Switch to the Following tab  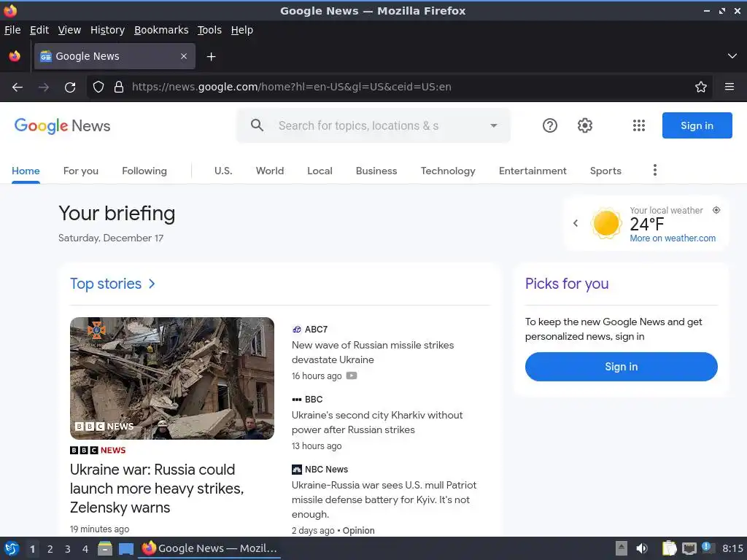click(x=144, y=171)
